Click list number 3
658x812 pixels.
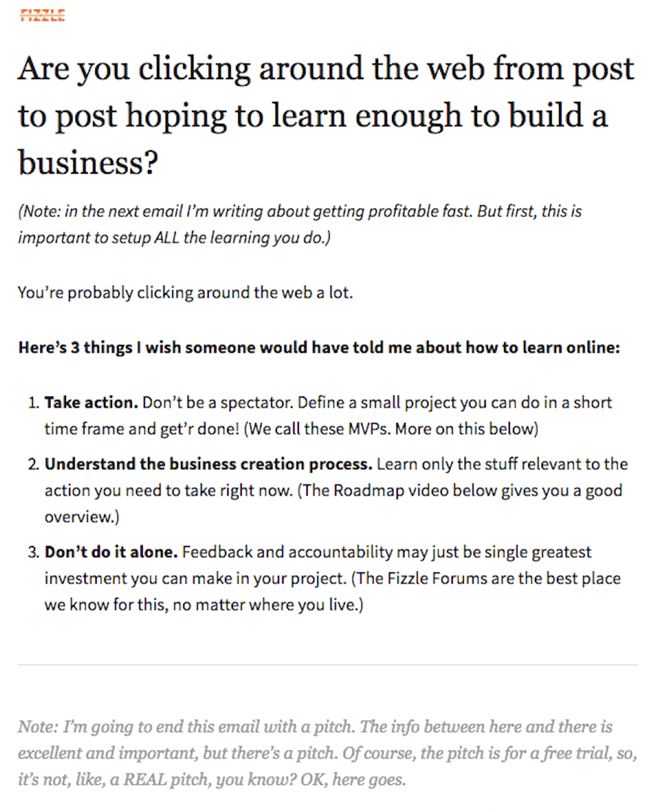click(x=34, y=552)
